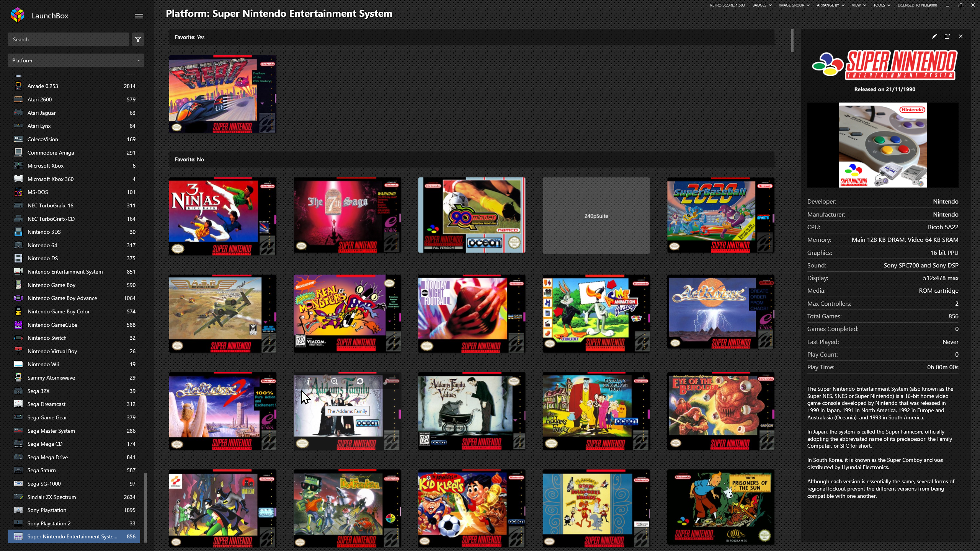Select The 7th Saga game cover
This screenshot has height=551, width=980.
click(x=347, y=215)
